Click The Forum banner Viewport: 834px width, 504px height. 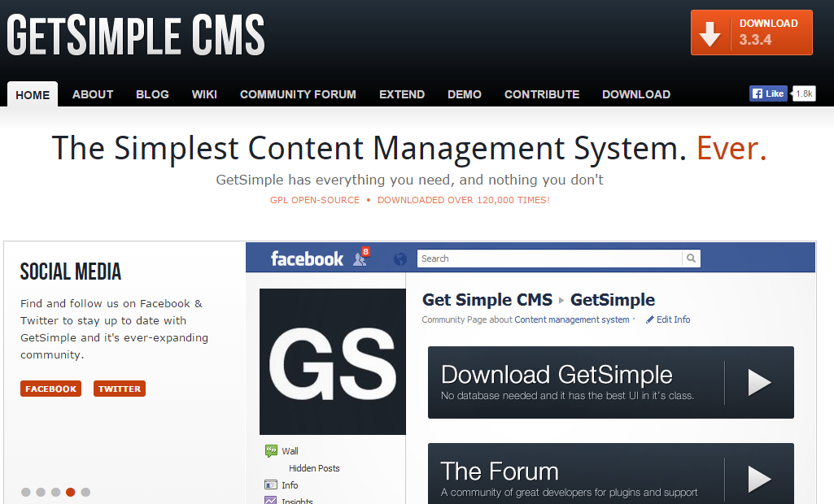pyautogui.click(x=610, y=474)
